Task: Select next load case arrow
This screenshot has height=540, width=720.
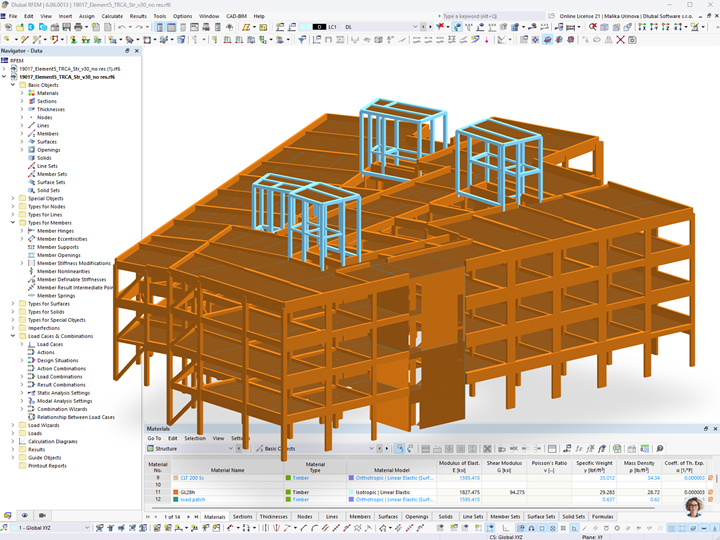Action: [430, 27]
